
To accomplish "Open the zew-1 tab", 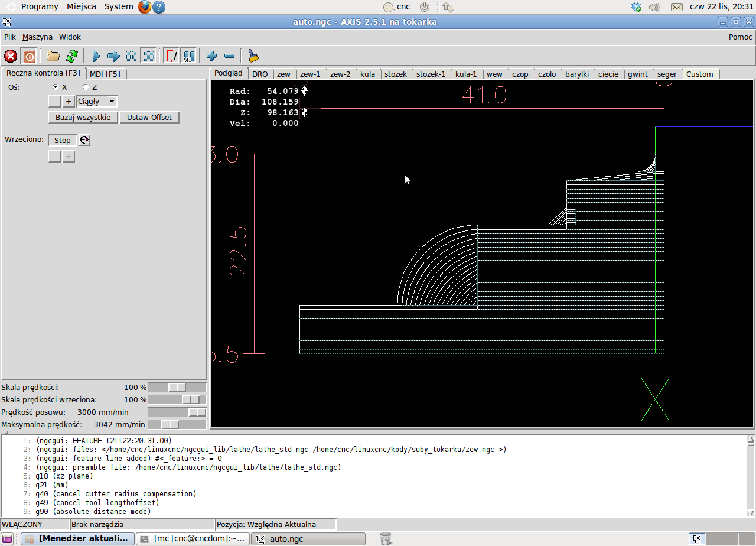I will click(x=310, y=74).
